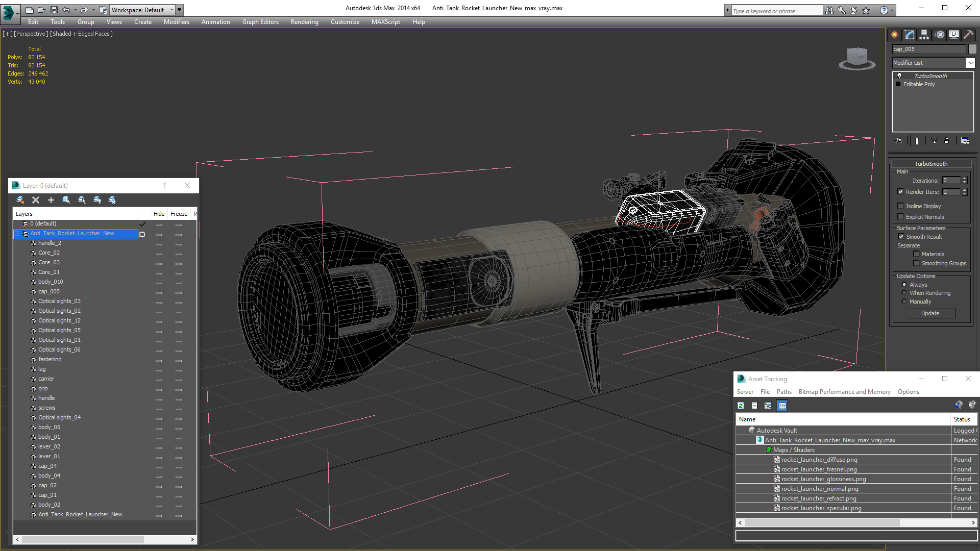
Task: Open Paths menu in Asset Tracking
Action: pos(784,392)
